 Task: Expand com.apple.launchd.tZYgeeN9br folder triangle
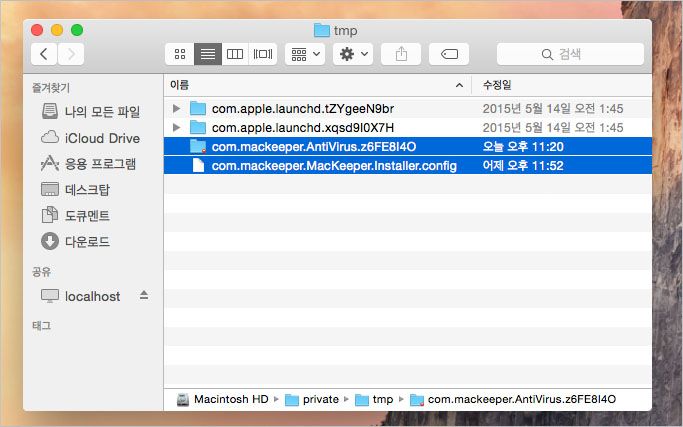176,108
